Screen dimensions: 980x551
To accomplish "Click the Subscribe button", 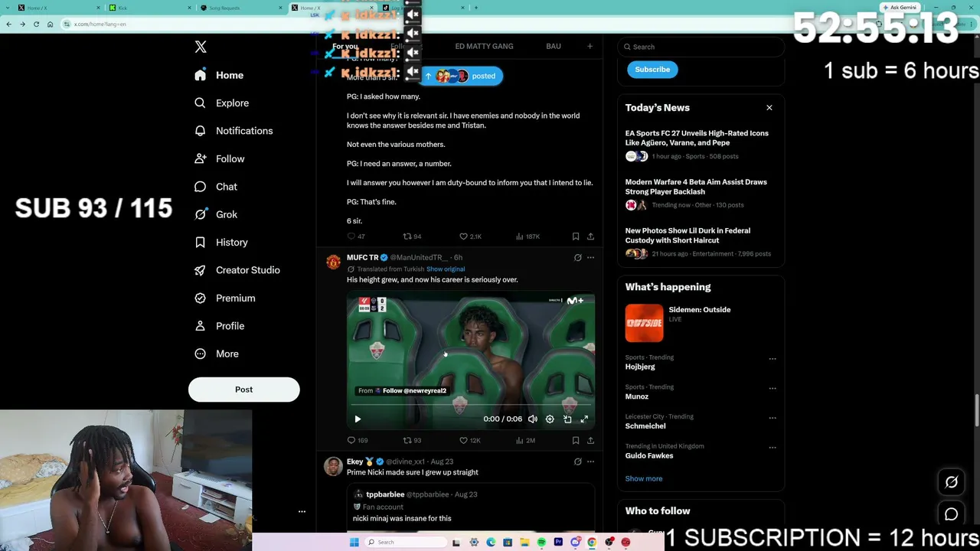I will 652,70.
